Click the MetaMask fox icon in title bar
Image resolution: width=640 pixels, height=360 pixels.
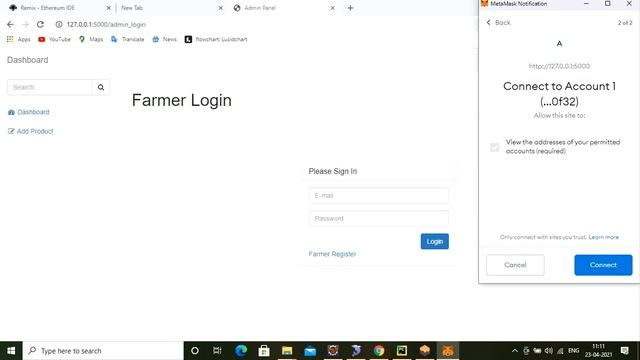pos(484,3)
